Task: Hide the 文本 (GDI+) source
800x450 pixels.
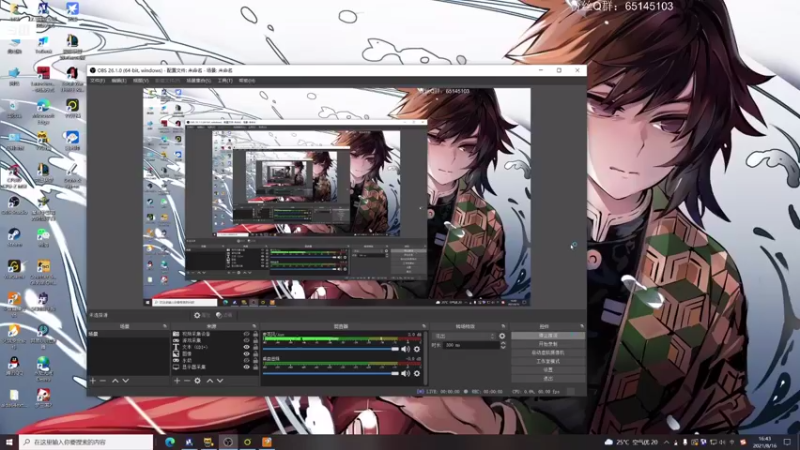Action: point(246,347)
